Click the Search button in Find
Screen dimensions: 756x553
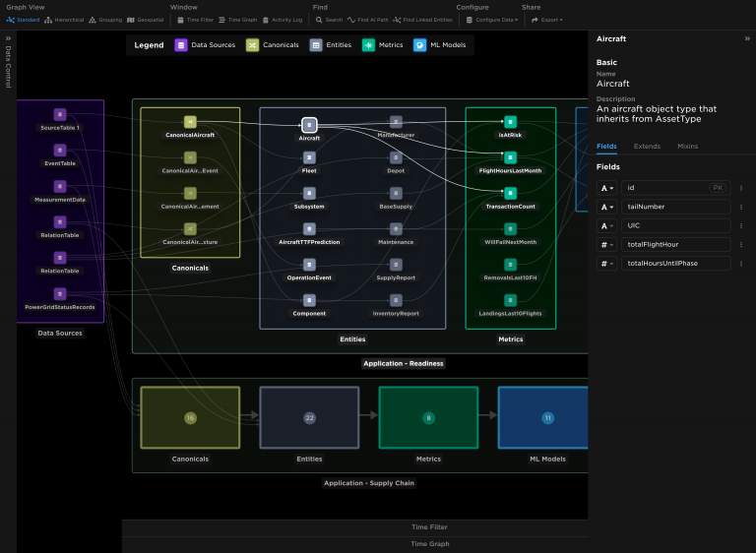(330, 20)
